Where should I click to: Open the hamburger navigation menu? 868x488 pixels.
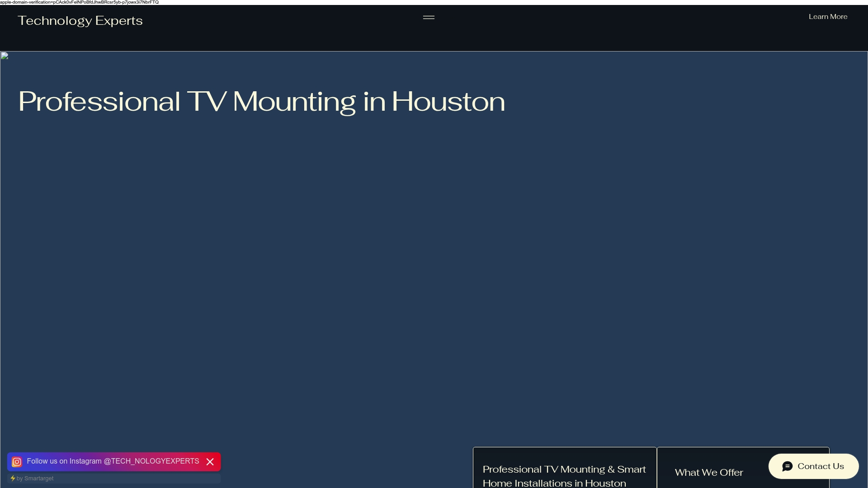pyautogui.click(x=429, y=18)
